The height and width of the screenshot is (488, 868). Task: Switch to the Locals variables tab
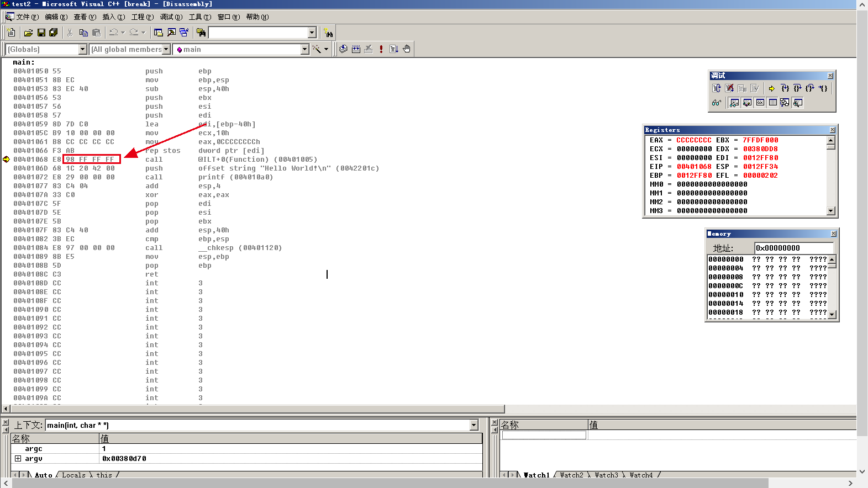pos(73,475)
